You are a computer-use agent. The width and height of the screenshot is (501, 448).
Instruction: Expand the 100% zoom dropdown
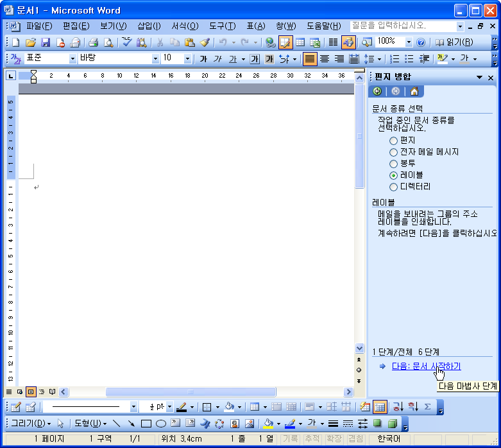pos(409,42)
